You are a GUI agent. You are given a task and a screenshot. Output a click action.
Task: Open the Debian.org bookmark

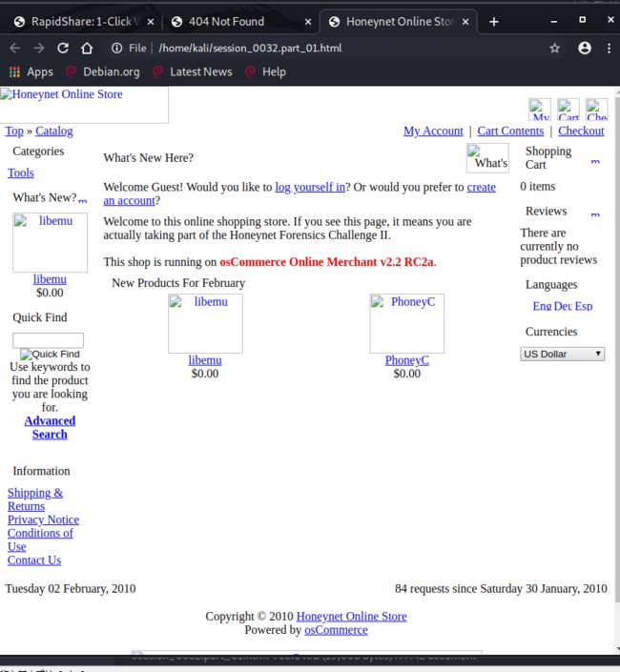103,71
